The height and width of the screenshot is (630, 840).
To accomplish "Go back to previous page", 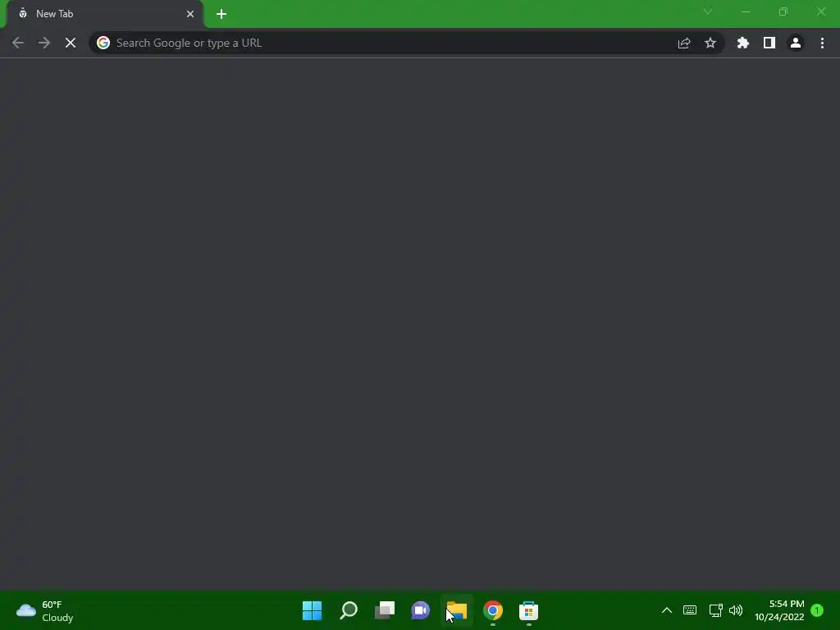I will pyautogui.click(x=18, y=43).
